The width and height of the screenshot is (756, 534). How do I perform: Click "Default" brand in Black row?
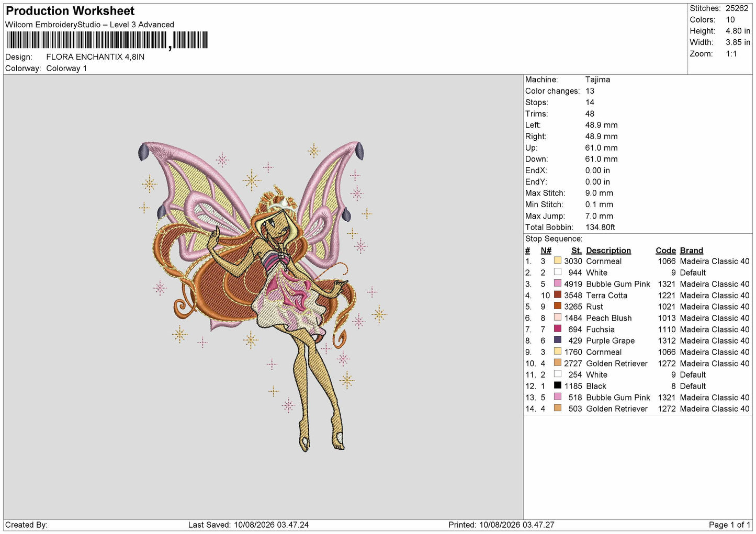tap(693, 387)
